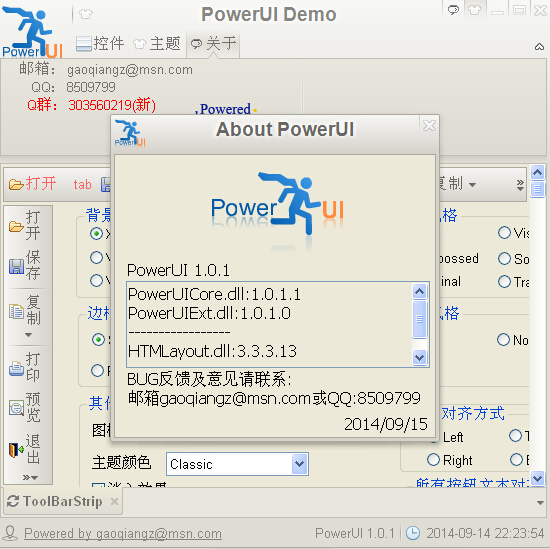Open the Powered by gaoqiangz@msn.com link
550x549 pixels.
pyautogui.click(x=123, y=533)
